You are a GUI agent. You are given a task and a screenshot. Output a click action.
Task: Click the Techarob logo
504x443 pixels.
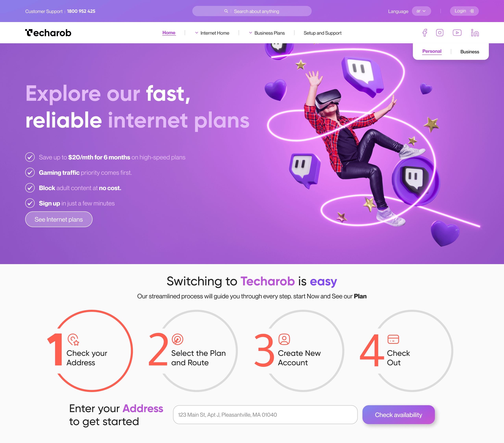click(48, 33)
